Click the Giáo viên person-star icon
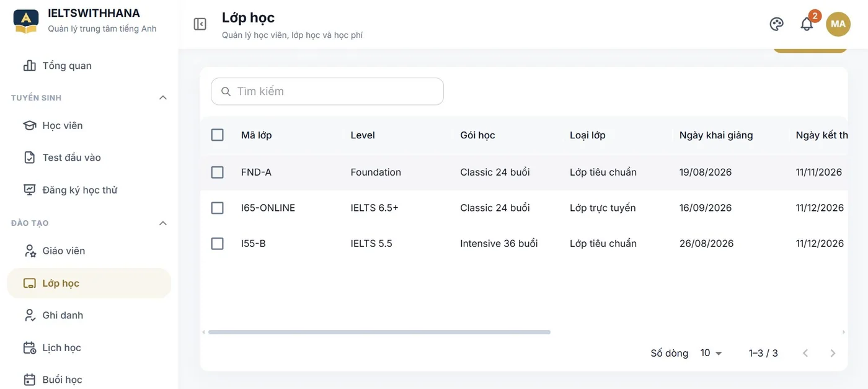The height and width of the screenshot is (389, 868). point(29,251)
